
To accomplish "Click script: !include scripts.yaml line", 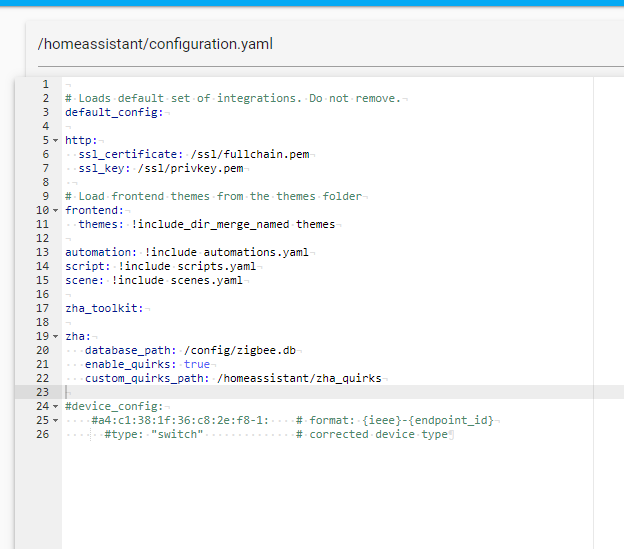I will pyautogui.click(x=160, y=267).
